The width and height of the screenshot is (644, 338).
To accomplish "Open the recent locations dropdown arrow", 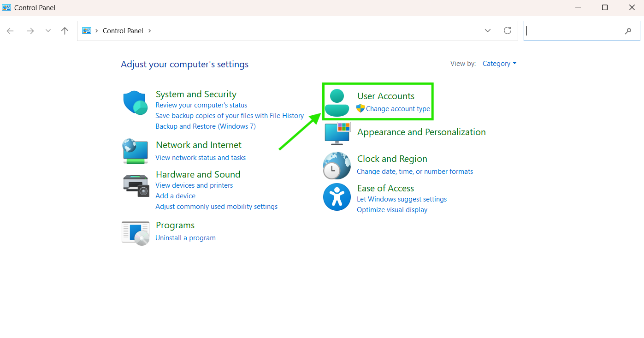I will [48, 31].
